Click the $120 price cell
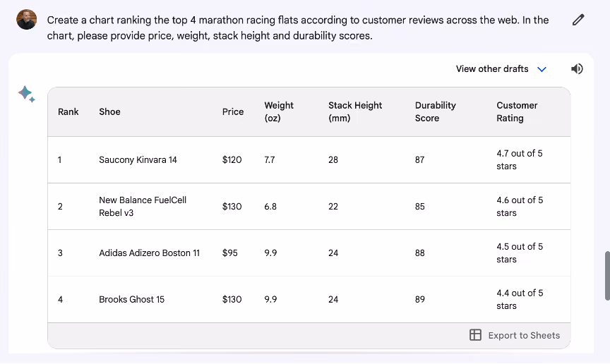Viewport: 610px width, 364px height. coord(232,160)
